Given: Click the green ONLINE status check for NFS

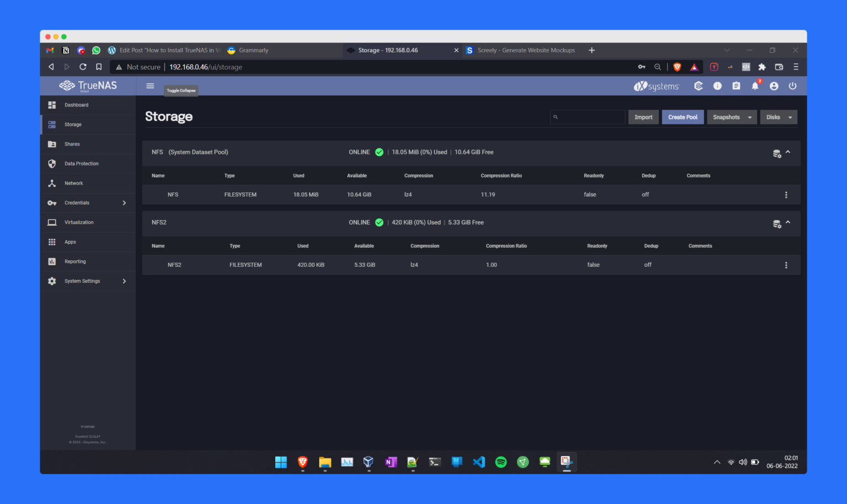Looking at the screenshot, I should coord(379,152).
